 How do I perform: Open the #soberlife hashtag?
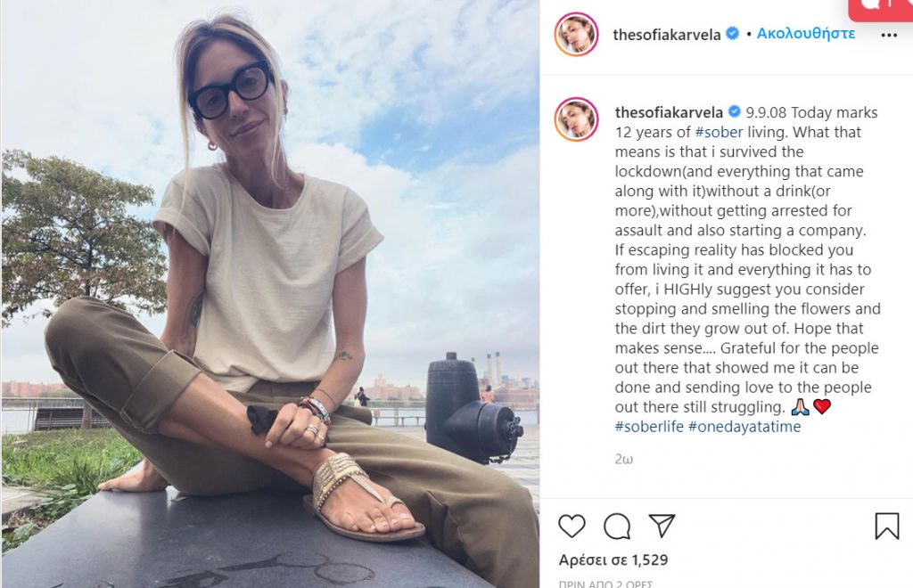point(649,427)
